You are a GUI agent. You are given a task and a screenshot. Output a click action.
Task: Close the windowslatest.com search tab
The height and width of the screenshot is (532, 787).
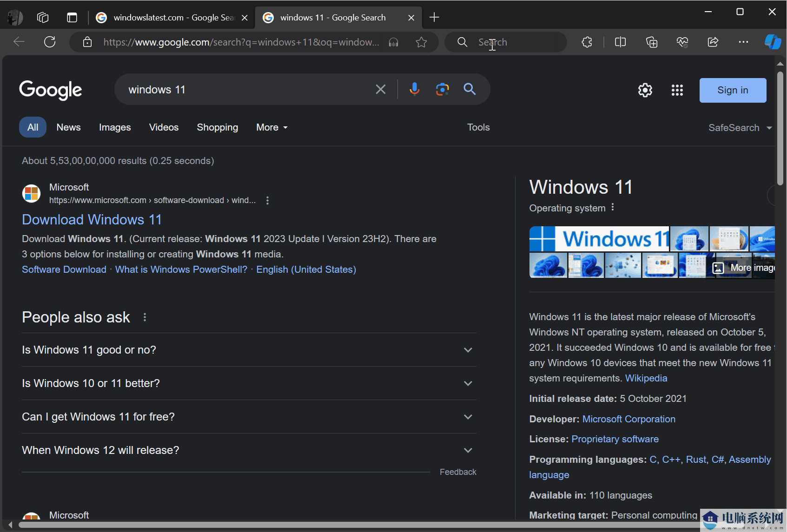(245, 18)
